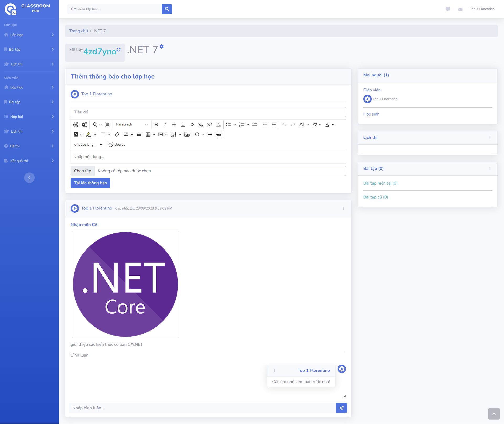The width and height of the screenshot is (504, 424).
Task: Insert a block quote
Action: 139,134
